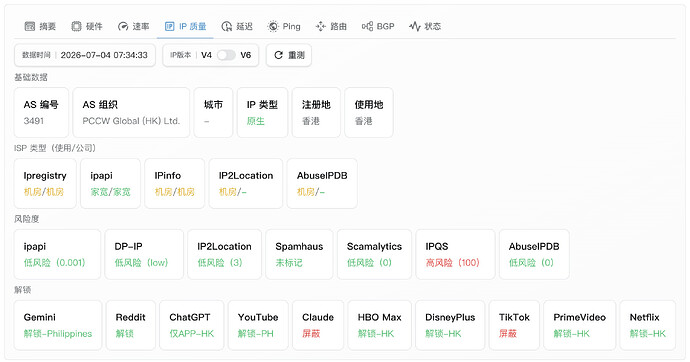This screenshot has width=690, height=362.
Task: Click the PrimeVideo 解锁-HK card
Action: coord(580,325)
